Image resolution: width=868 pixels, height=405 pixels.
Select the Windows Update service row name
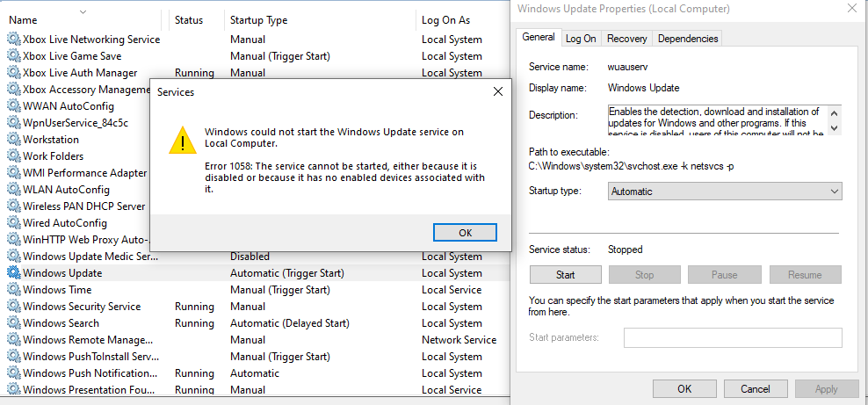(62, 272)
